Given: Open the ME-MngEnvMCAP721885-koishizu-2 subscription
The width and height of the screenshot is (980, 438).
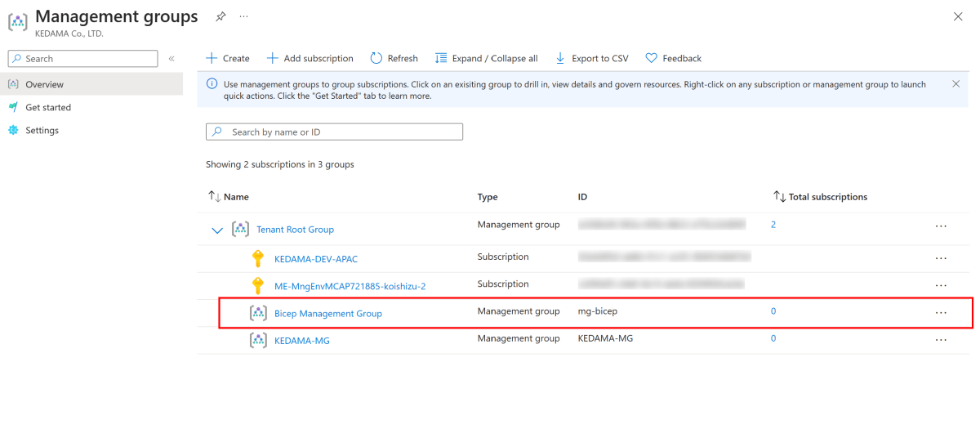Looking at the screenshot, I should coord(350,286).
